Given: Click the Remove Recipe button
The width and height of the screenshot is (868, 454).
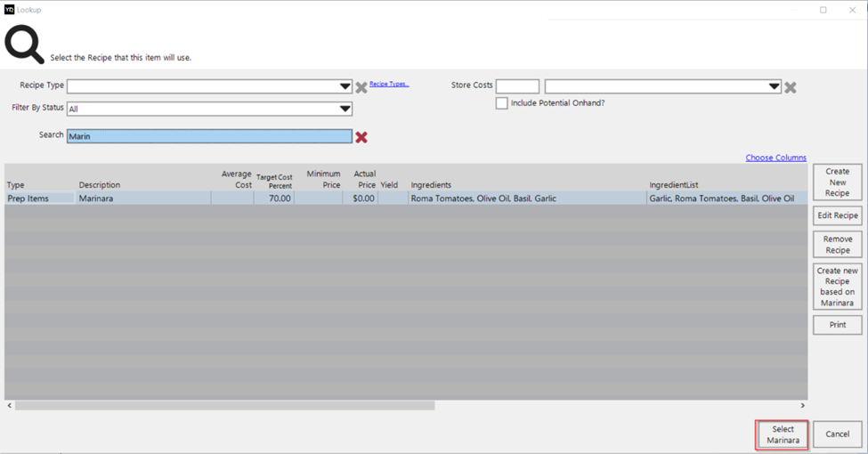Looking at the screenshot, I should [837, 244].
